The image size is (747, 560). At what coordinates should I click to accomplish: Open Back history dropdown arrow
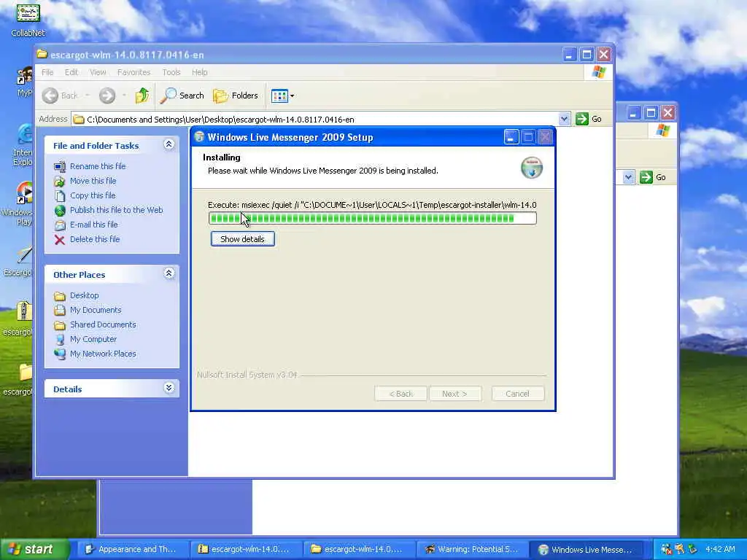pos(88,96)
